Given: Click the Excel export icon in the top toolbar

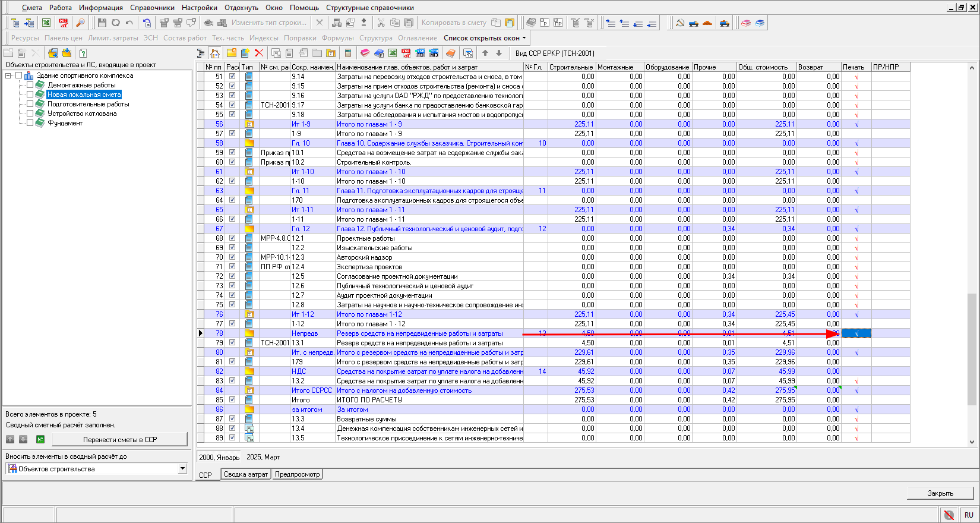Looking at the screenshot, I should tap(46, 23).
